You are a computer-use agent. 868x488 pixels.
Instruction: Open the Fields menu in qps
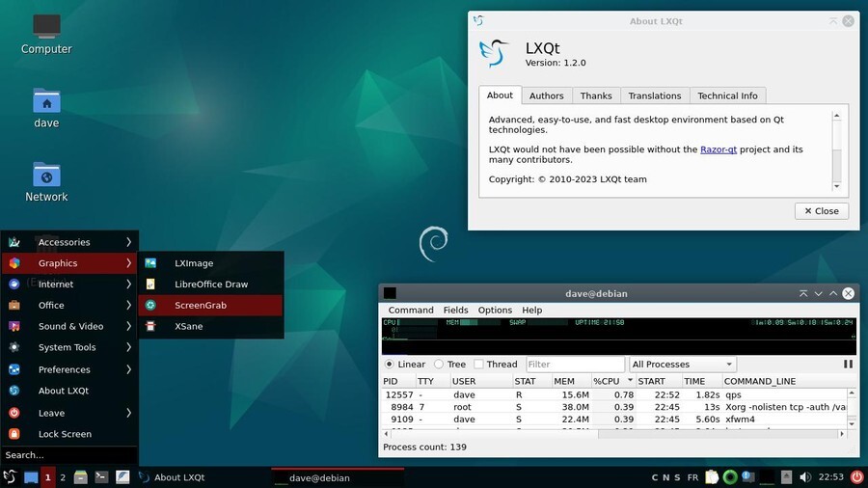pyautogui.click(x=455, y=310)
